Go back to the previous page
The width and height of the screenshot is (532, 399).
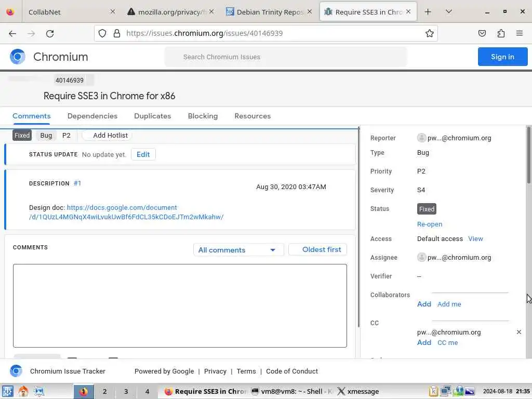click(x=12, y=33)
